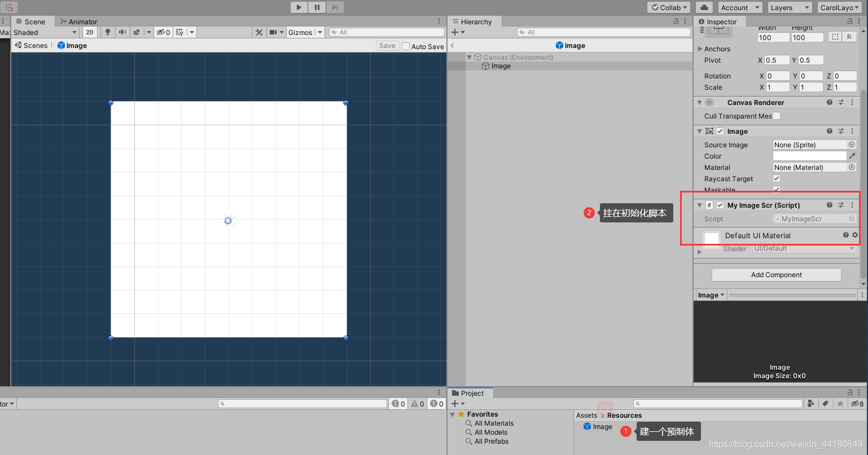
Task: Toggle scene audio with the speaker icon
Action: [x=122, y=32]
